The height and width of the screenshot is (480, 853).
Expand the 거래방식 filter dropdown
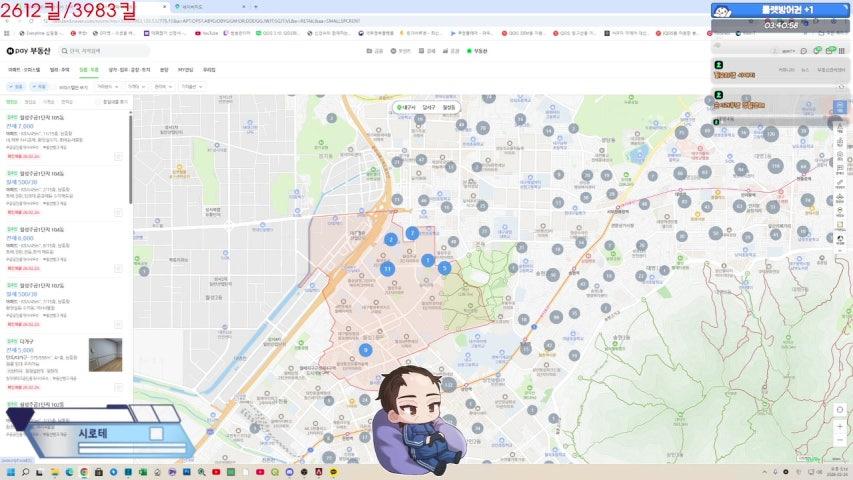pos(107,87)
